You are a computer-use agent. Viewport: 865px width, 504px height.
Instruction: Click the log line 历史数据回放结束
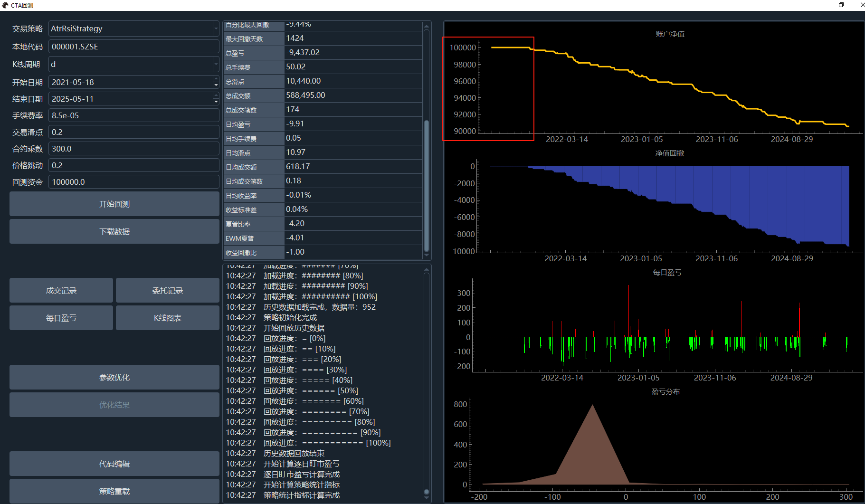tap(294, 453)
